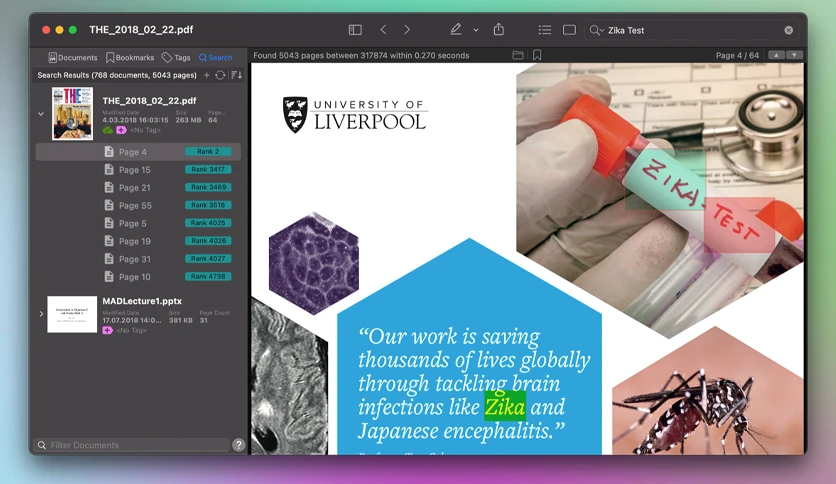Open the Bookmarks tab

(130, 58)
